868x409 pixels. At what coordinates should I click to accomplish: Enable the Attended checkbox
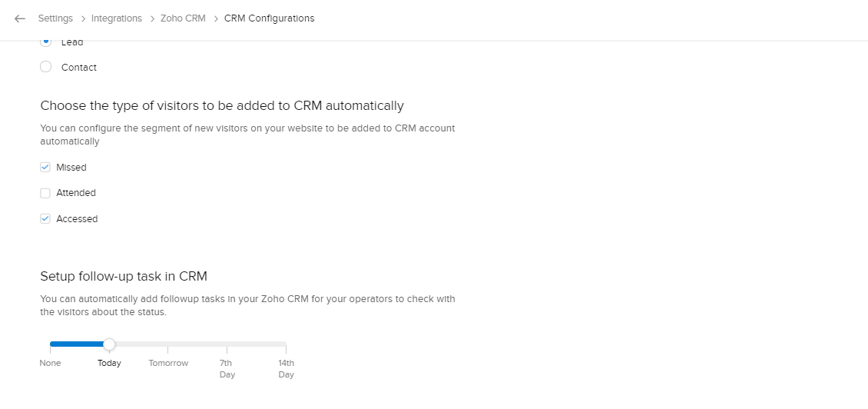tap(45, 193)
